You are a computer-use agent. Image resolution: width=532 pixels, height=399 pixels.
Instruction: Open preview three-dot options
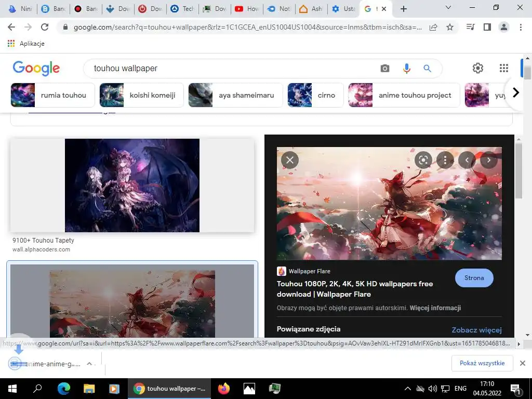pos(445,160)
